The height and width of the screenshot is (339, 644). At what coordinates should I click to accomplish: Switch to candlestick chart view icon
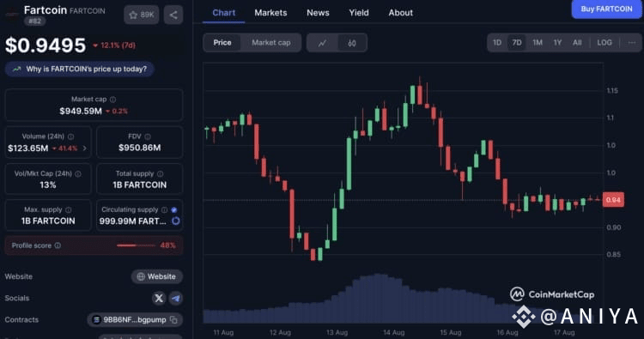[352, 43]
